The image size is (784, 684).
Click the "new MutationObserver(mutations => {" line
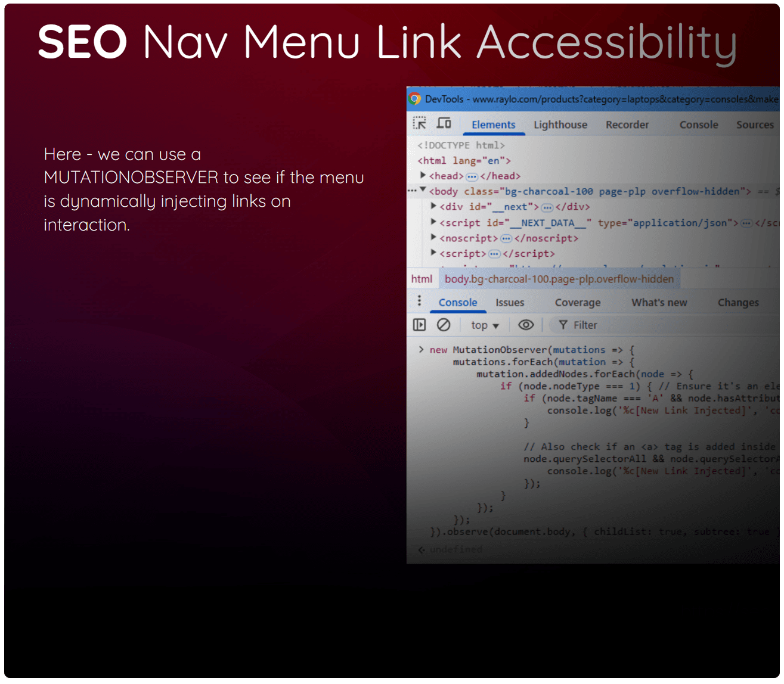[532, 350]
